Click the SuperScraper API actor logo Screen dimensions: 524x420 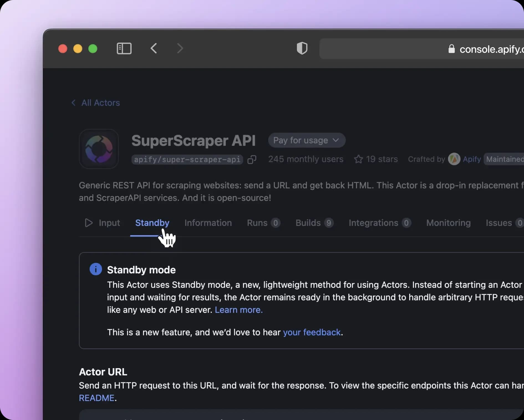[x=99, y=149]
